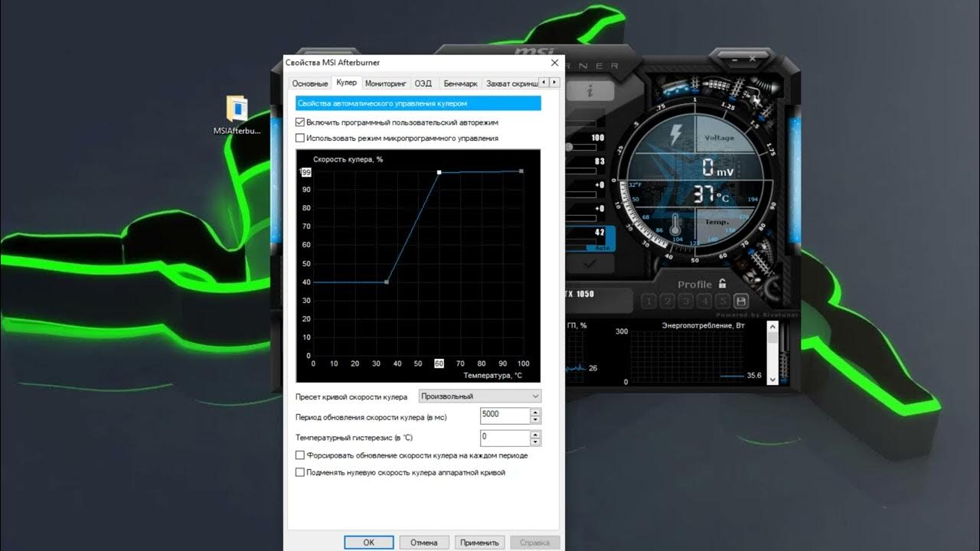Select the fan curve point at 35°C
This screenshot has width=980, height=551.
pyautogui.click(x=387, y=282)
